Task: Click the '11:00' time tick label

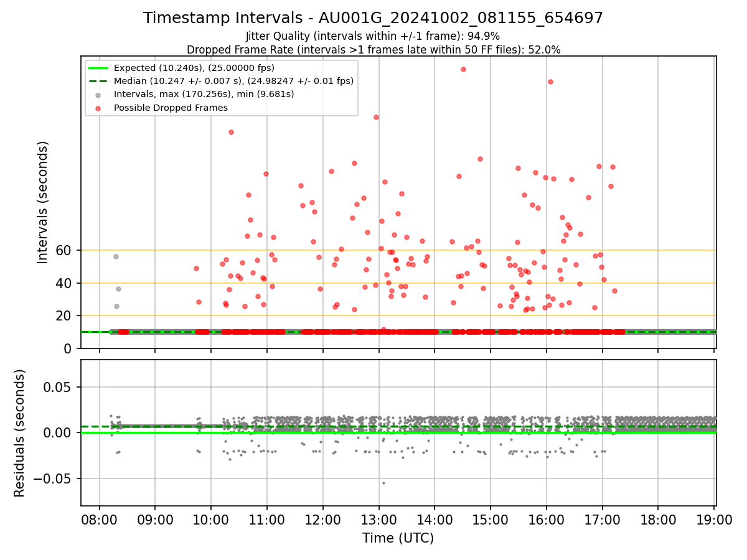Action: tap(267, 521)
